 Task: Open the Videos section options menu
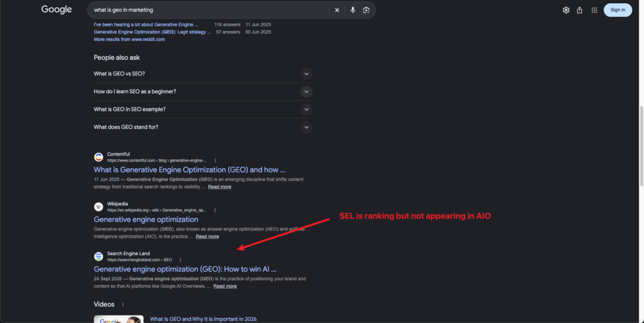pos(123,305)
